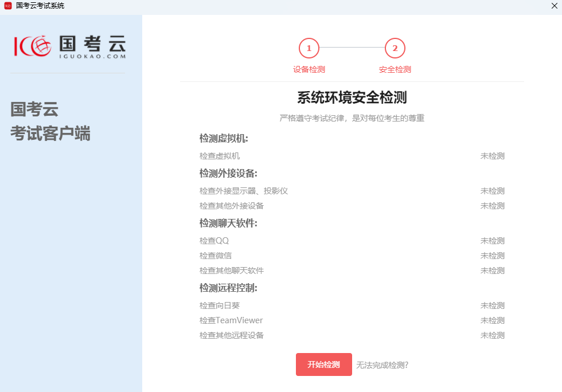
Task: Click the 考试客户端 sidebar text
Action: (50, 134)
